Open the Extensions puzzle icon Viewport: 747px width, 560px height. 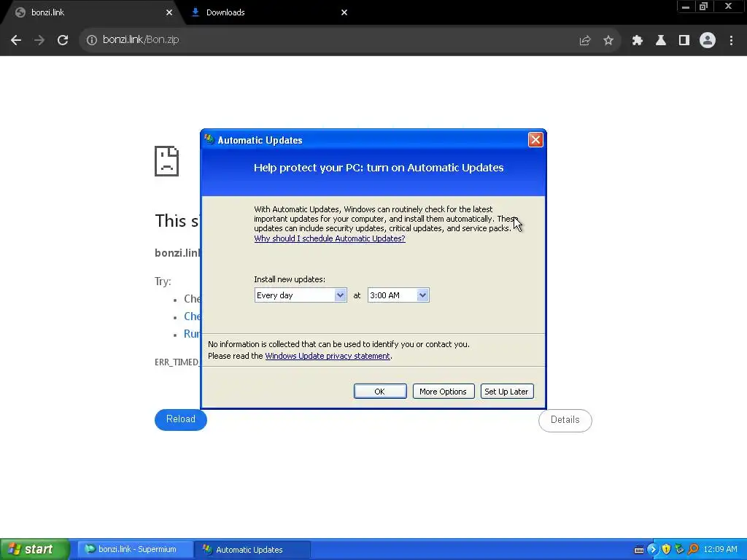click(x=637, y=41)
